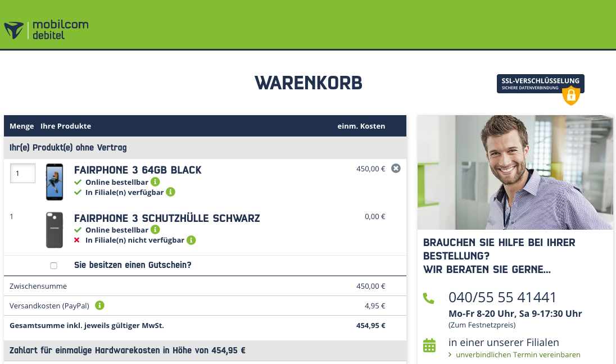Remove Fairphone 3 64GB Black from cart
616x364 pixels.
(x=396, y=169)
